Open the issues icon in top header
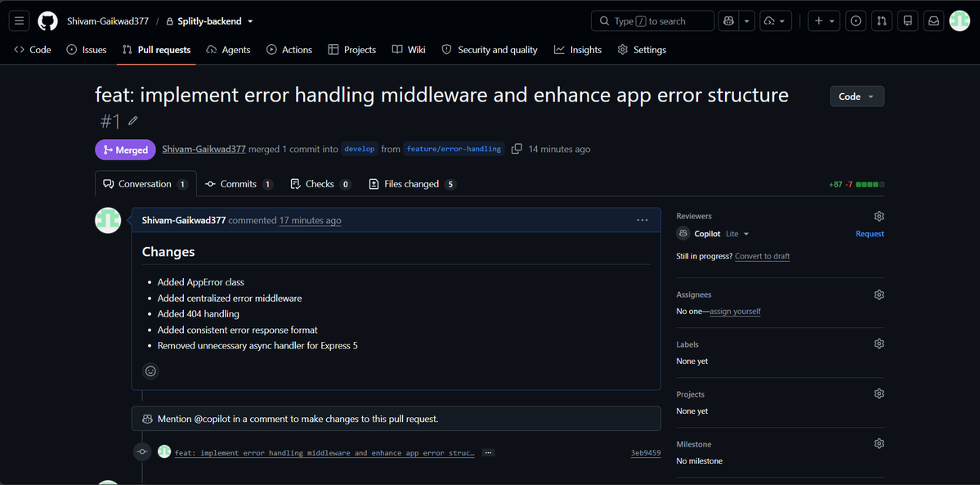 [x=857, y=20]
